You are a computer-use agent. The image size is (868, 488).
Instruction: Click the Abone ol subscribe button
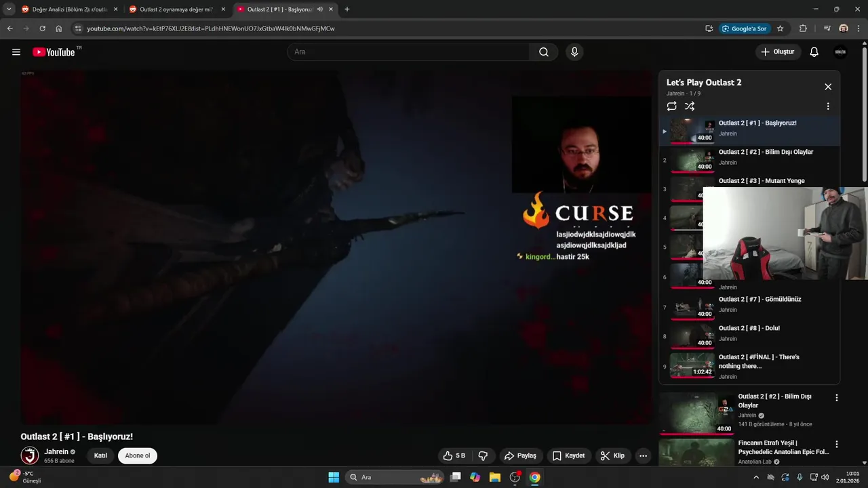(x=138, y=455)
